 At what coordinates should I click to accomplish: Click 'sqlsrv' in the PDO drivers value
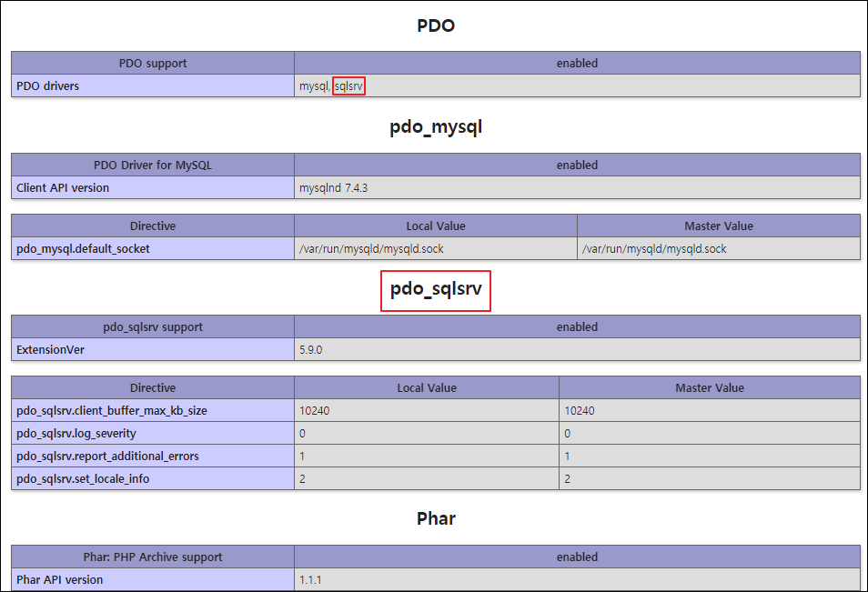tap(348, 85)
